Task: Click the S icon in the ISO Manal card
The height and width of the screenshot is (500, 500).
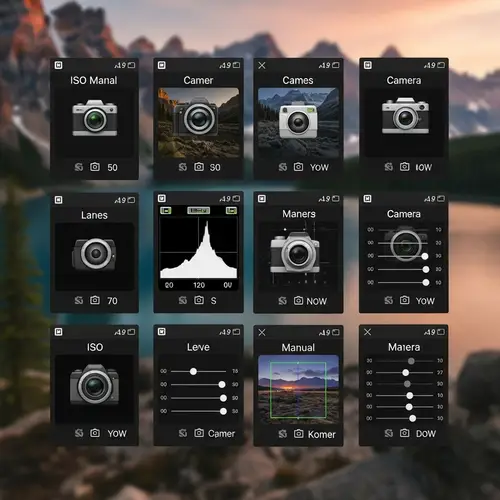Action: (x=79, y=167)
